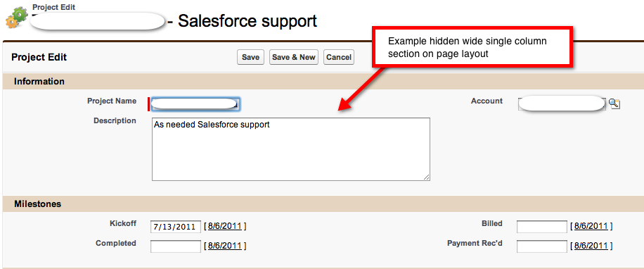Viewport: 644px width, 269px height.
Task: Click the Save button
Action: (250, 57)
